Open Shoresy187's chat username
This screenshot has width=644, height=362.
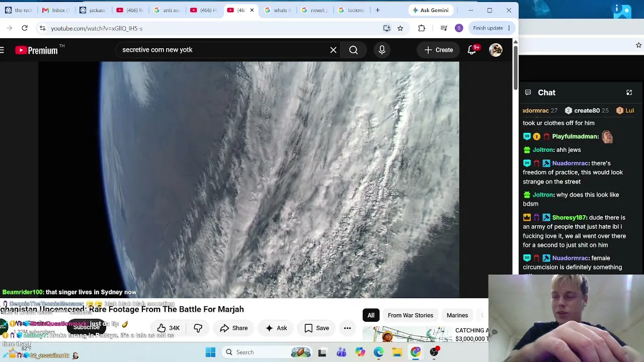pyautogui.click(x=570, y=218)
